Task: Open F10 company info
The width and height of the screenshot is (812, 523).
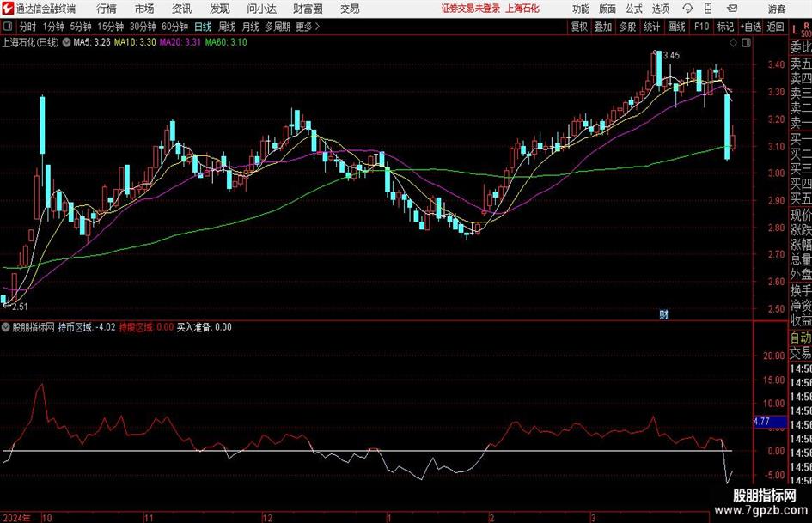Action: pos(701,27)
